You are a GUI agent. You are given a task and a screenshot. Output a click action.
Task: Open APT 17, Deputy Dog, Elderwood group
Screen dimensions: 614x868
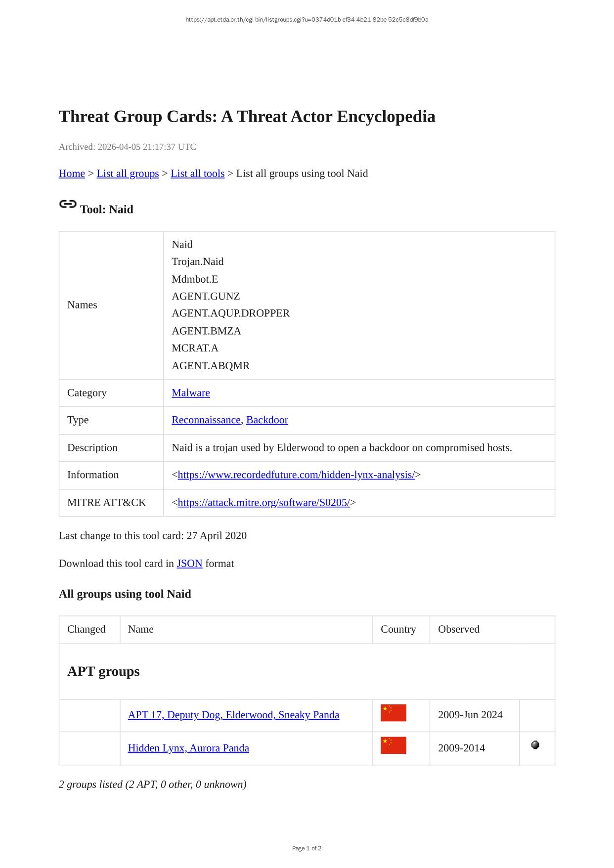coord(233,715)
